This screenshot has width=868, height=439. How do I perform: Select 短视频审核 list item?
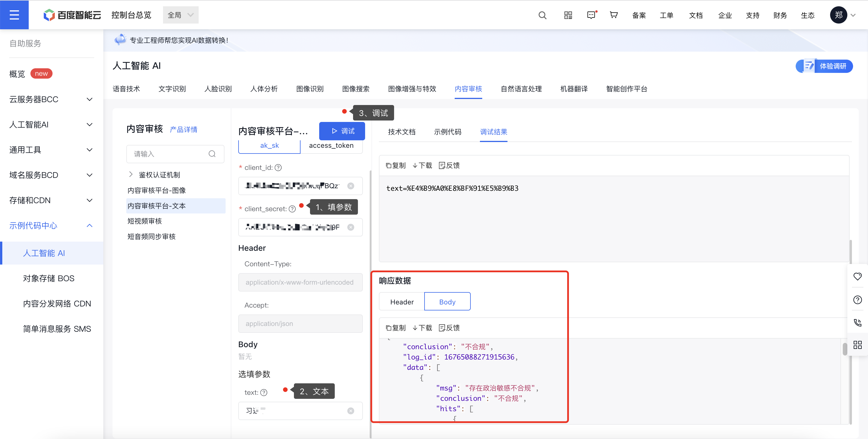(145, 221)
